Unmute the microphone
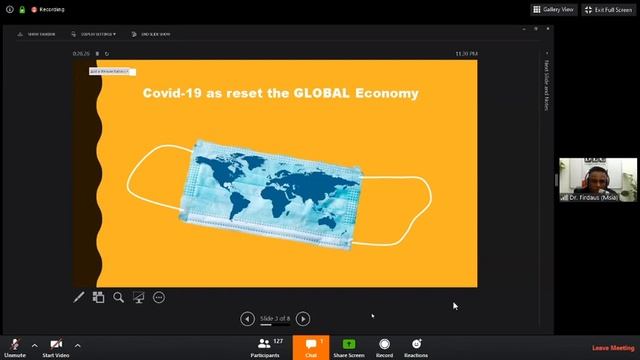 (15, 348)
